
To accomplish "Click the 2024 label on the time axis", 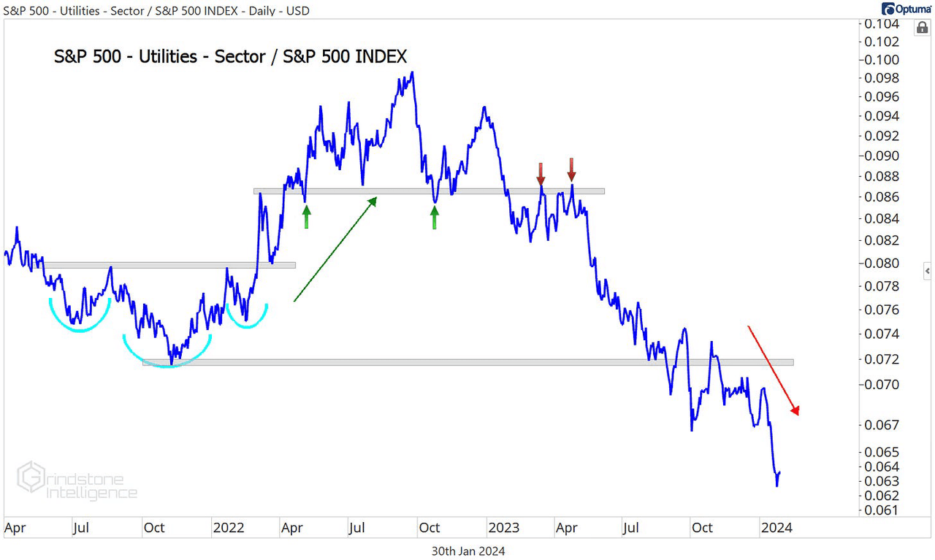I will (x=776, y=527).
